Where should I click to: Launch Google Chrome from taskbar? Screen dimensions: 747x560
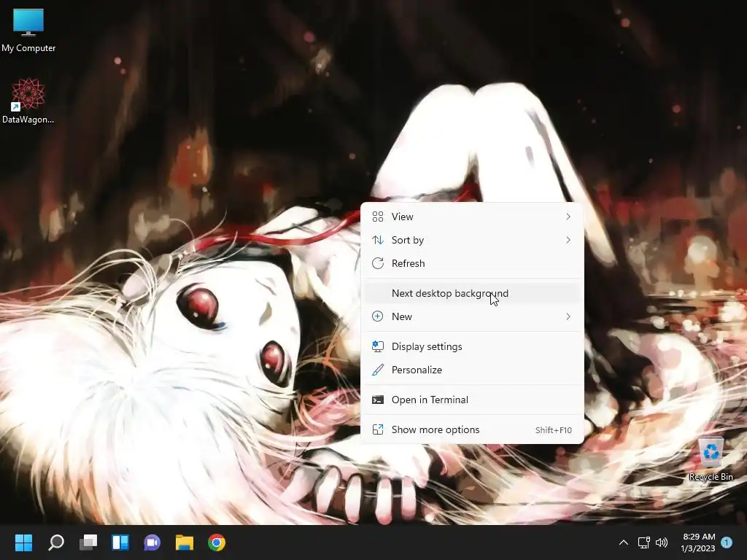click(216, 542)
